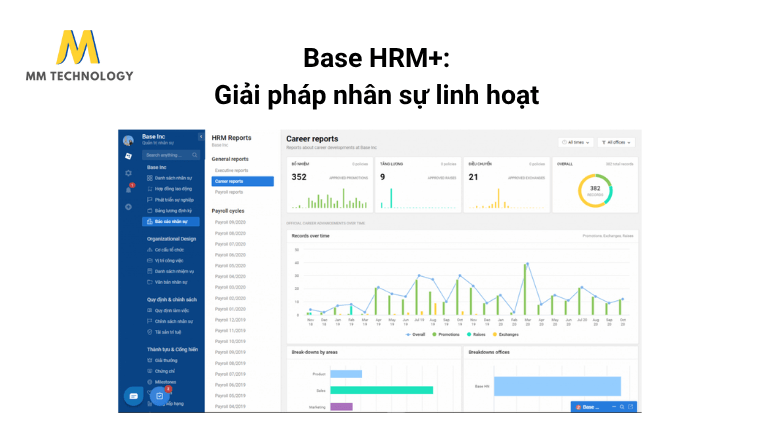This screenshot has height=430, width=760.
Task: Click the grid icon beside 'Danh sách nhân sự'
Action: (x=150, y=178)
